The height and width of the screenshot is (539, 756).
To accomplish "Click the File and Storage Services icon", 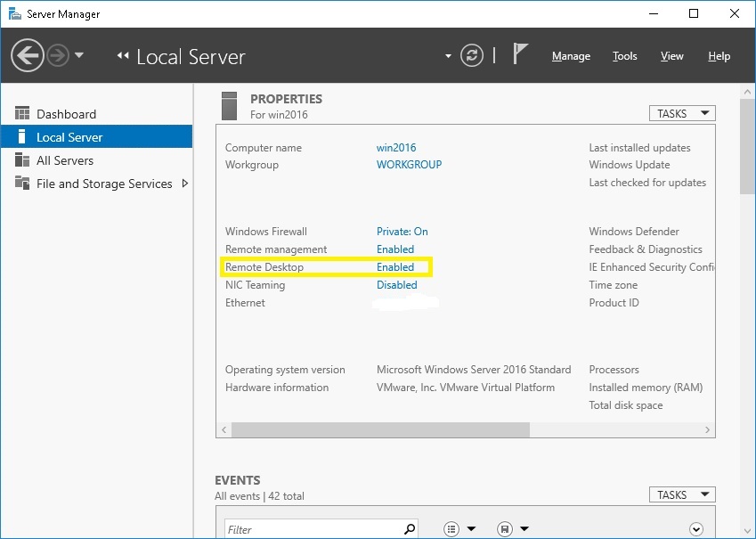I will tap(22, 183).
